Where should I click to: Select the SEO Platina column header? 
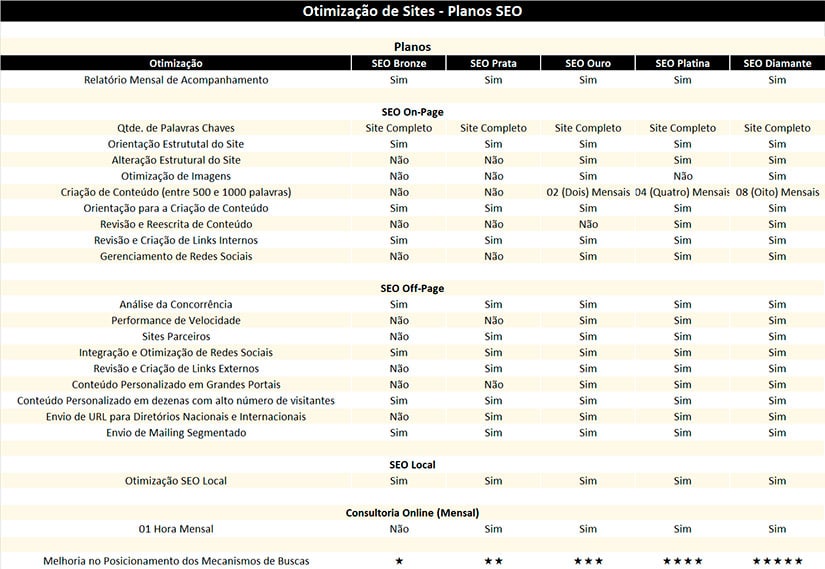pos(683,63)
